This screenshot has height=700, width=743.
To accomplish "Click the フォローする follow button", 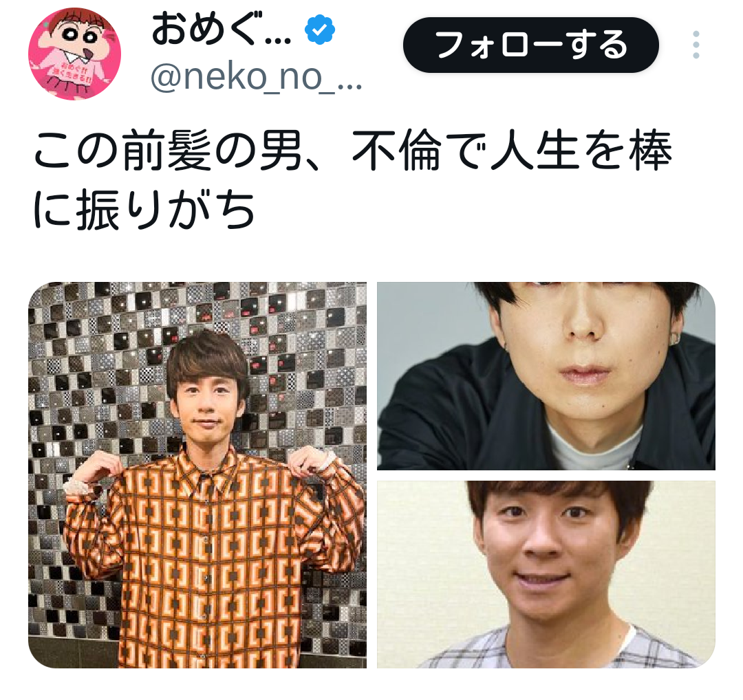I will click(x=530, y=45).
